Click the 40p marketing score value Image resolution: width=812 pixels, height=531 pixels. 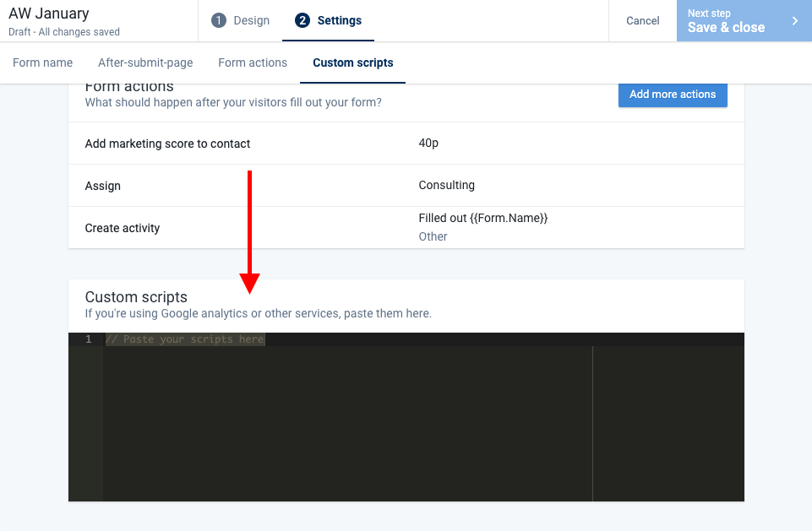pos(428,144)
